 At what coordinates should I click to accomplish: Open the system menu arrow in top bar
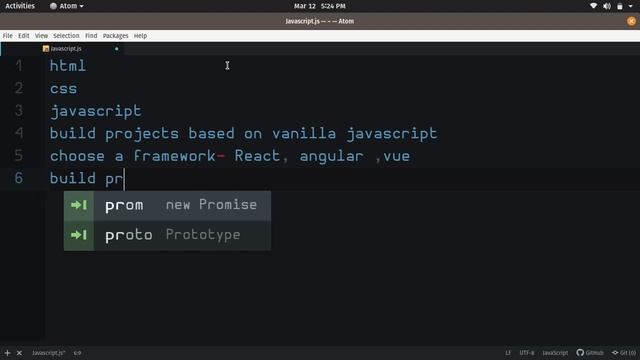pos(631,6)
